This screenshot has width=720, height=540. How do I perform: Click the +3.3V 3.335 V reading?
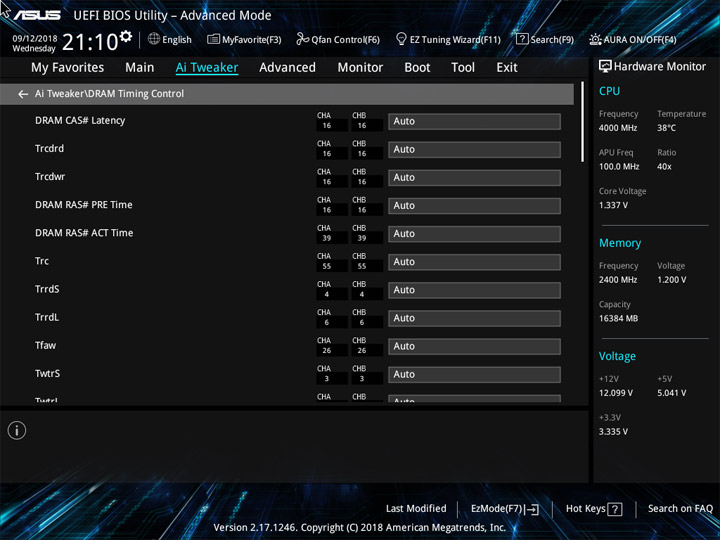pyautogui.click(x=613, y=432)
